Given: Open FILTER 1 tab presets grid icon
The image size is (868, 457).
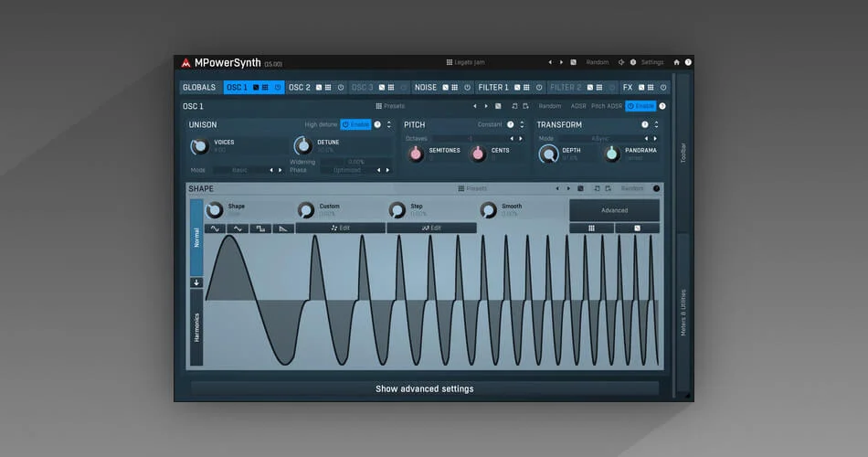Looking at the screenshot, I should (x=526, y=88).
